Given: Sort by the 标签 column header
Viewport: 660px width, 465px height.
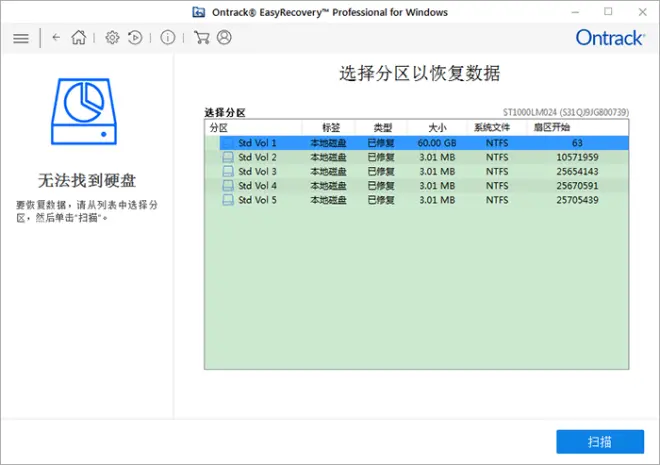Looking at the screenshot, I should click(331, 128).
